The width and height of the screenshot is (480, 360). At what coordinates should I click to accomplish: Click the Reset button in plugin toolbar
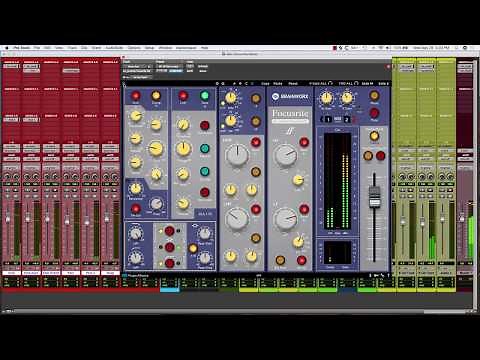293,83
